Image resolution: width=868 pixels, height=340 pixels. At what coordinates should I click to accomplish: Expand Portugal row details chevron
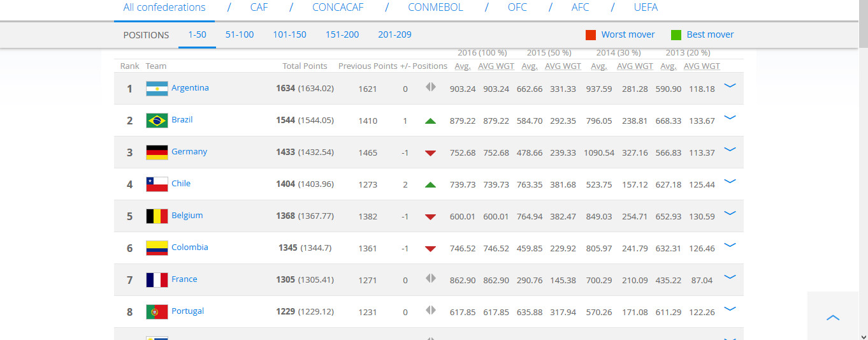pyautogui.click(x=730, y=308)
